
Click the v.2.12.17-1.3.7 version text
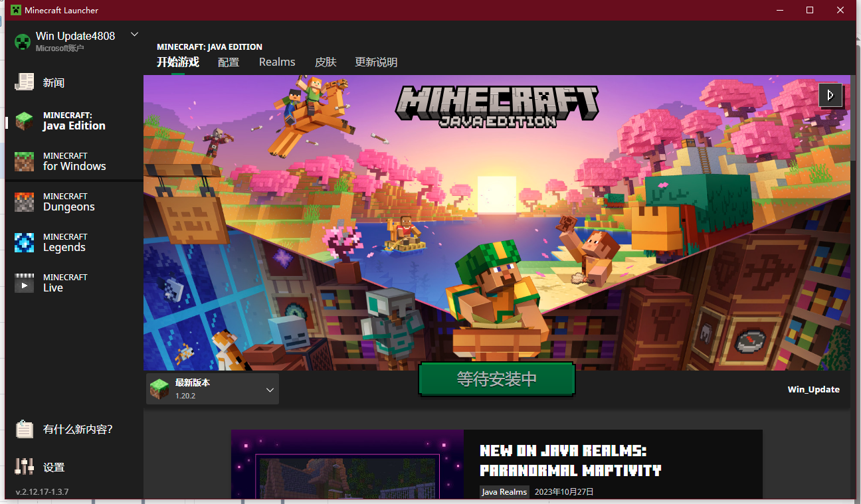tap(42, 492)
